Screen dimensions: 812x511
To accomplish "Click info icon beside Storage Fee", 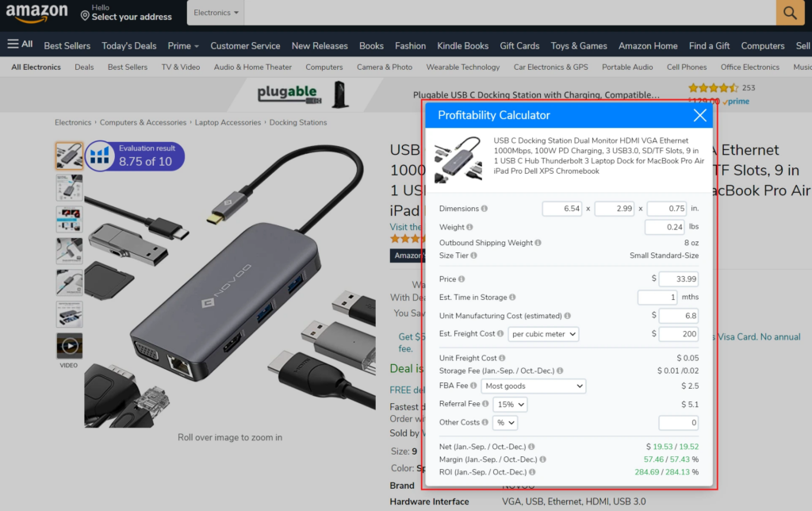I will [x=561, y=371].
